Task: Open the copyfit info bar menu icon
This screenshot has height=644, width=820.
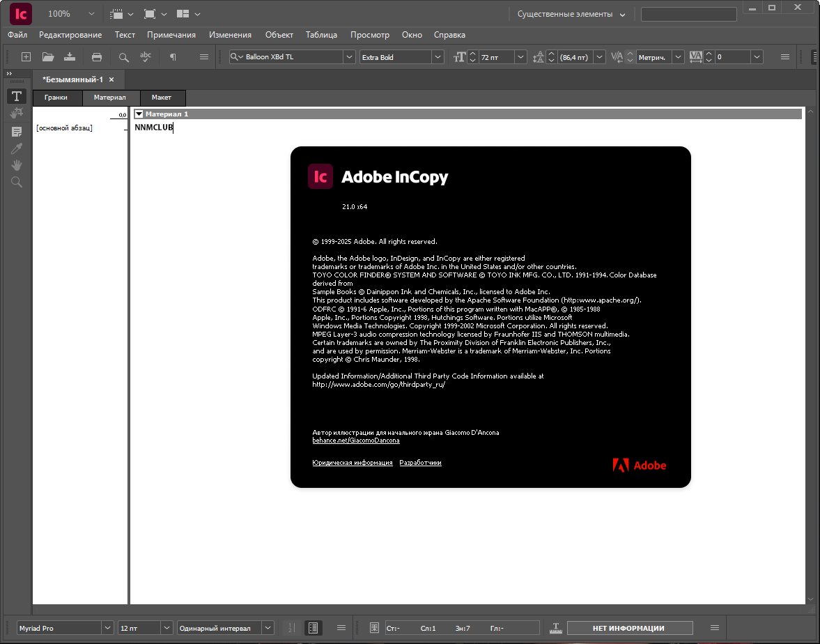Action: pos(715,628)
